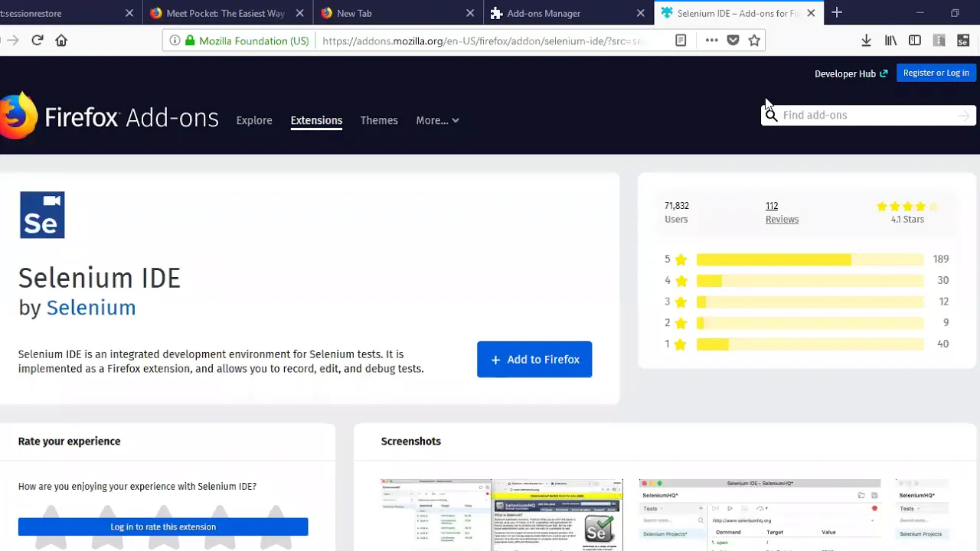This screenshot has width=980, height=551.
Task: Go to the browser home page
Action: tap(61, 41)
